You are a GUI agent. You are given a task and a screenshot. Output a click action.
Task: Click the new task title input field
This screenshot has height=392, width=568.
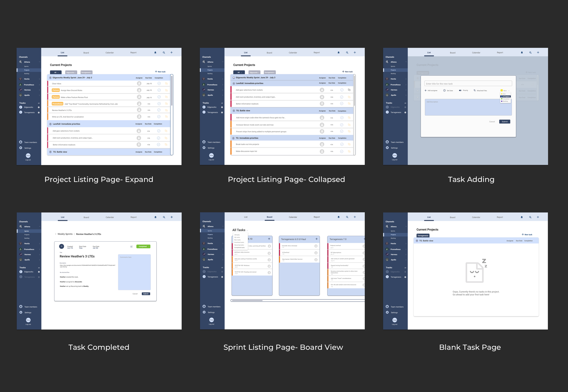click(468, 84)
